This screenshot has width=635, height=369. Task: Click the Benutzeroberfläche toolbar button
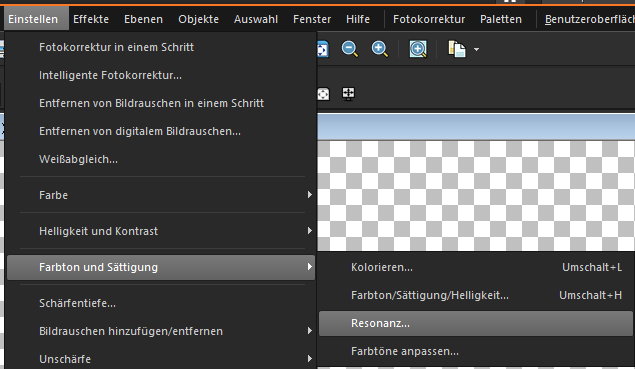(x=590, y=19)
